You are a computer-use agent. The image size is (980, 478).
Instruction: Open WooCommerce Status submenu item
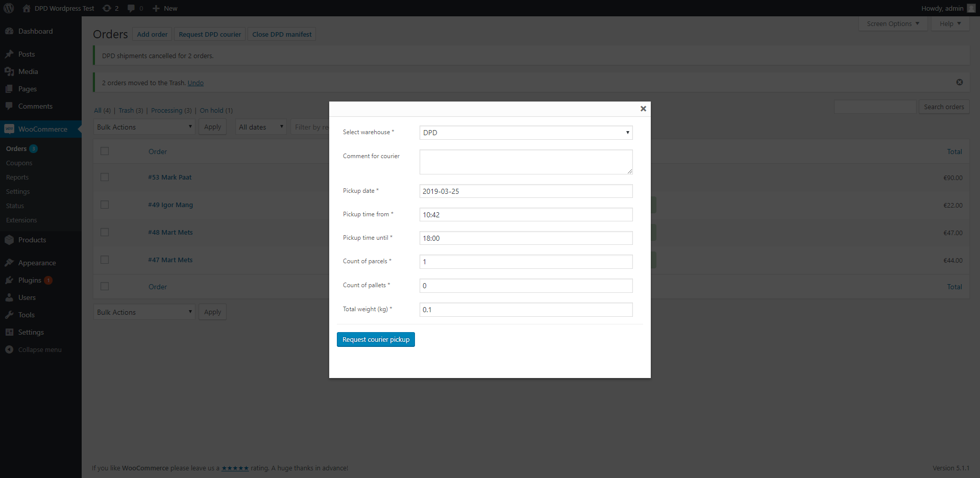click(15, 206)
